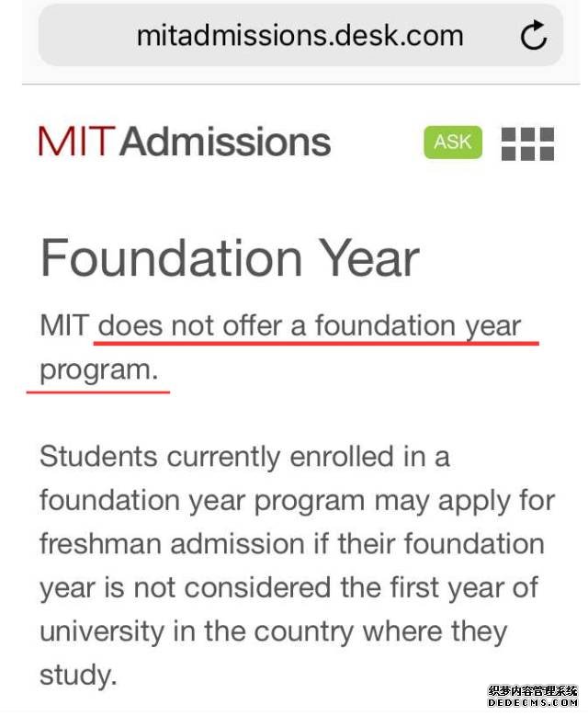Open the grid menu icon
The image size is (588, 716).
(527, 143)
